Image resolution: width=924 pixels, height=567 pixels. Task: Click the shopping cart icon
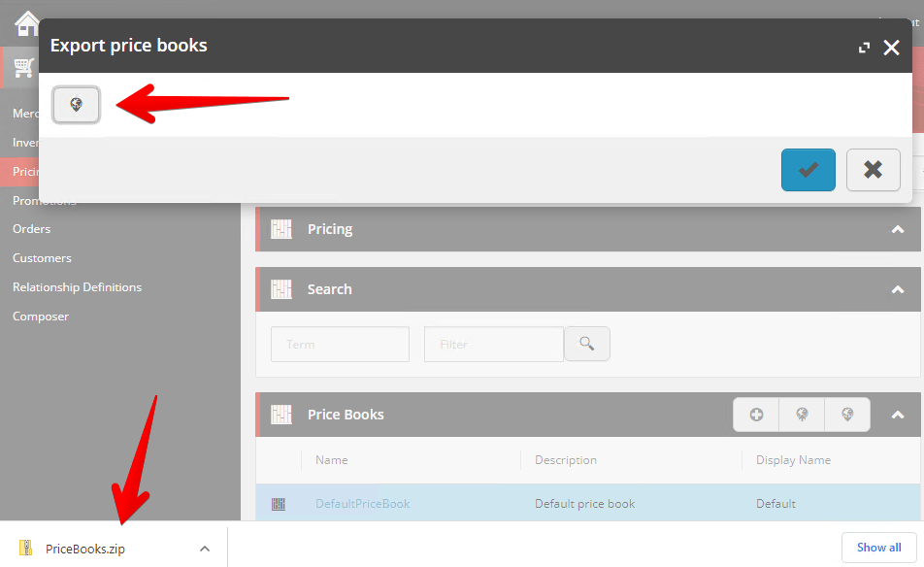[22, 68]
